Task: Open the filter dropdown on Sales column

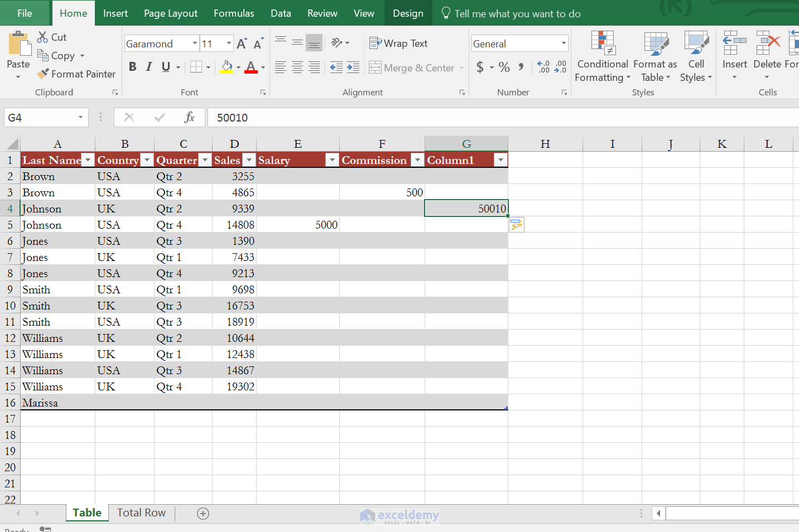Action: (x=249, y=159)
